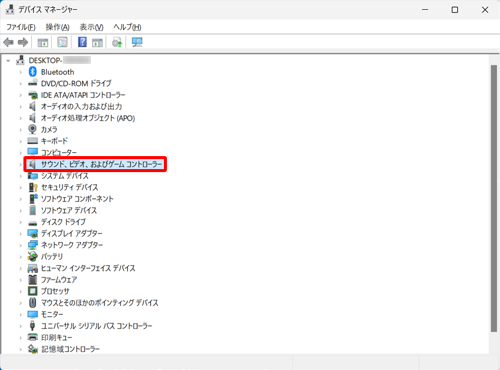Close the Device Manager window
The width and height of the screenshot is (500, 370).
pos(485,10)
